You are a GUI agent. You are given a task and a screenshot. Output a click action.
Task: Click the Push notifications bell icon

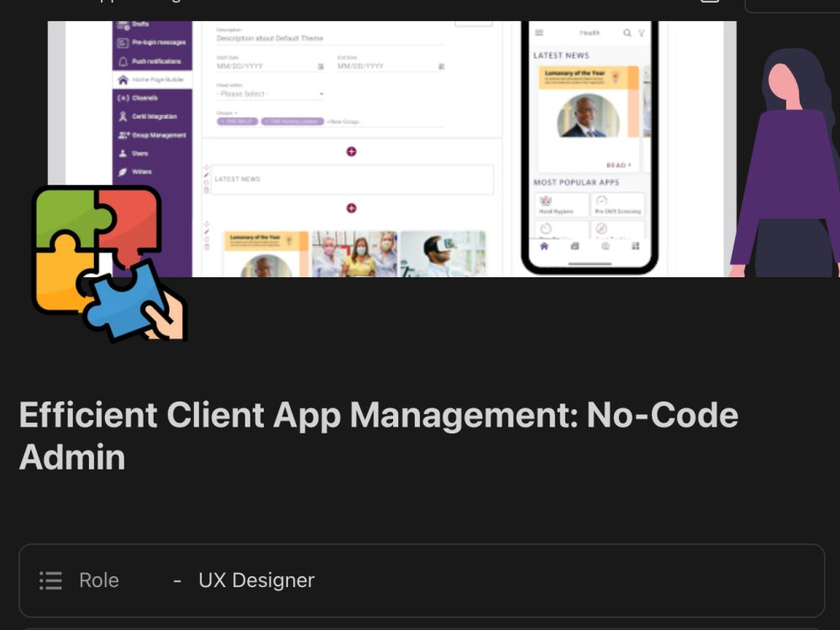pos(123,61)
